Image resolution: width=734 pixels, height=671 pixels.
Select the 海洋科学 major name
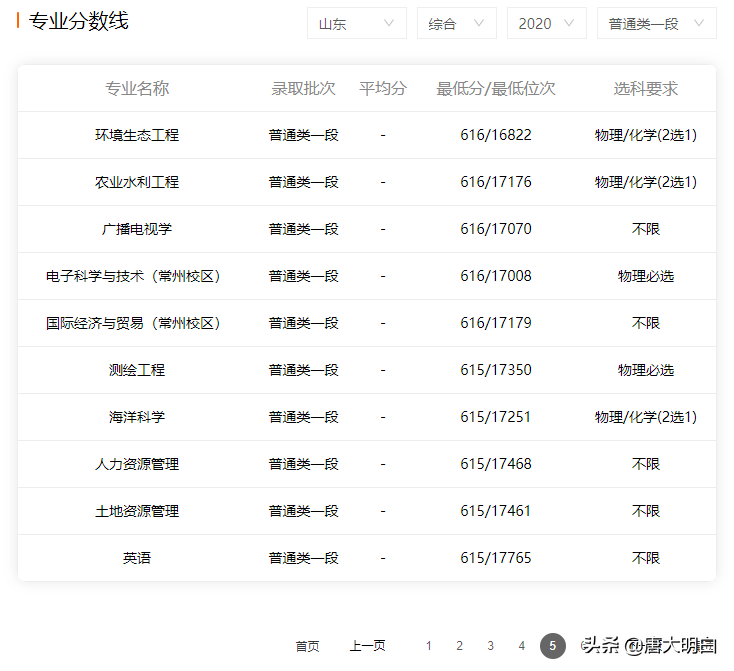[x=137, y=417]
